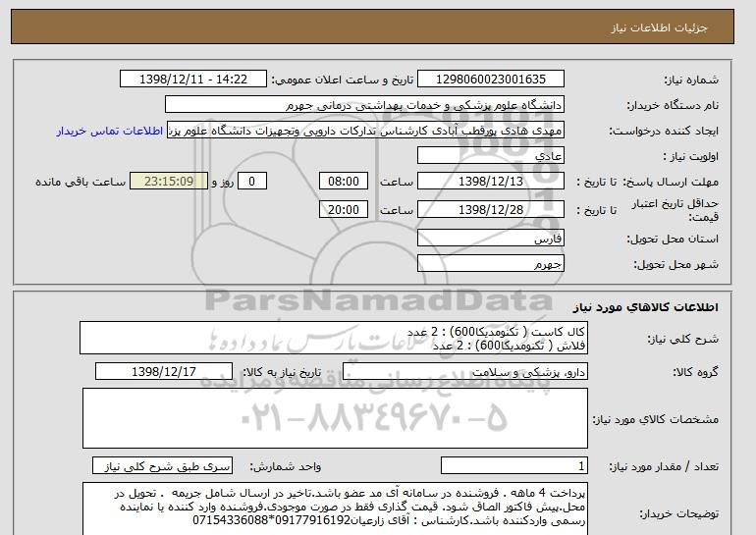Image resolution: width=756 pixels, height=535 pixels.
Task: Click the priority field showing عادی
Action: tap(491, 156)
